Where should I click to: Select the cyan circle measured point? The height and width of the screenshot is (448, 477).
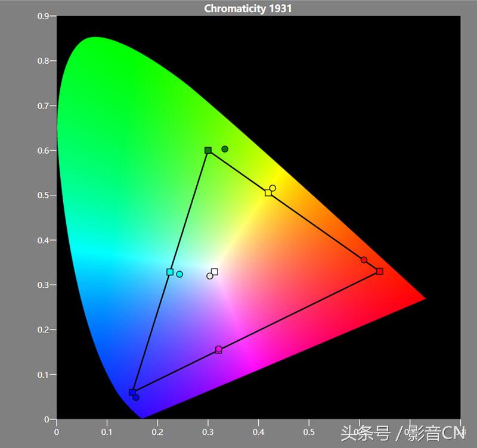click(x=179, y=274)
